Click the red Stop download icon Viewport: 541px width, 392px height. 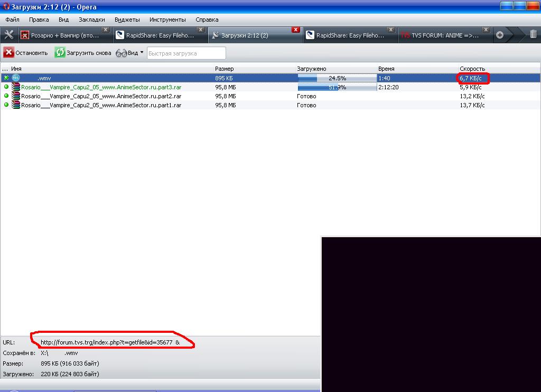9,53
